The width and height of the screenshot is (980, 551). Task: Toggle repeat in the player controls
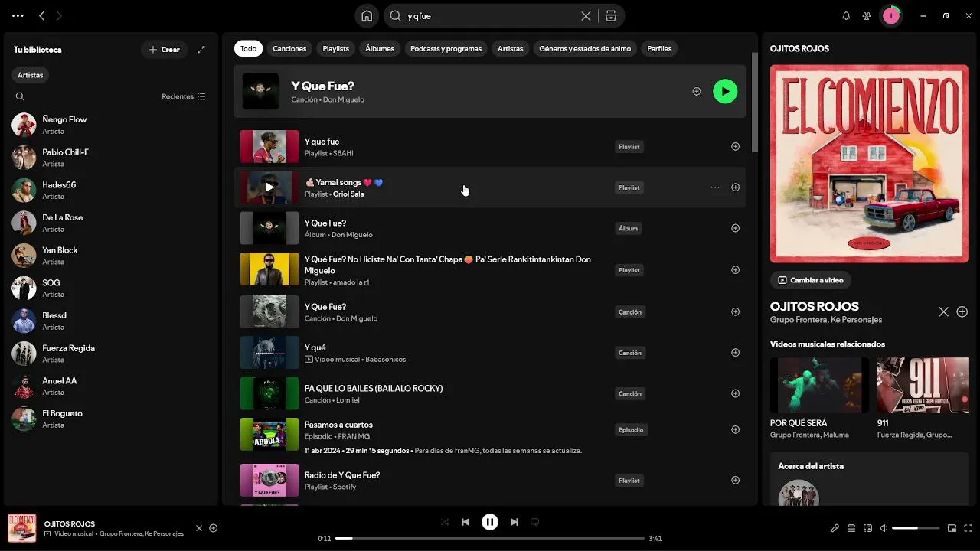[x=535, y=522]
